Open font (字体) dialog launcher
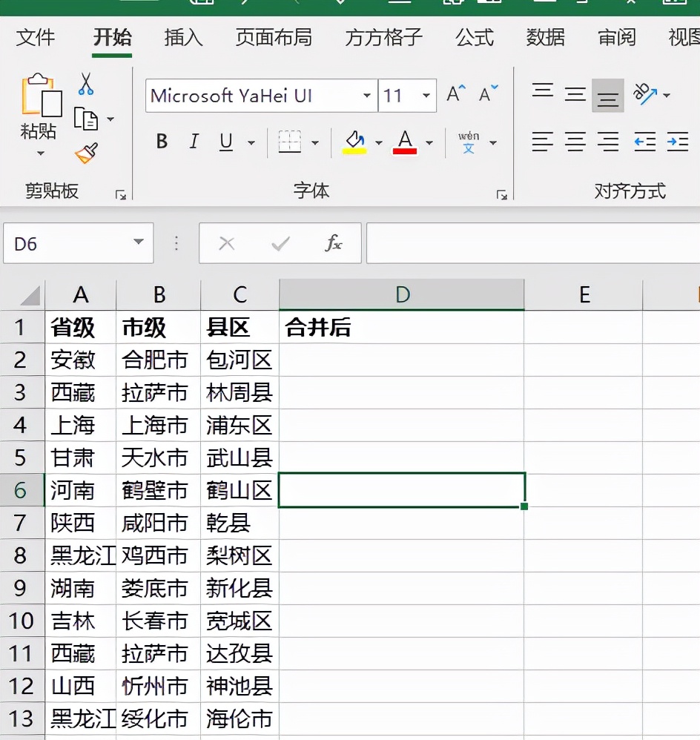Screen dimensions: 700x740 (502, 195)
